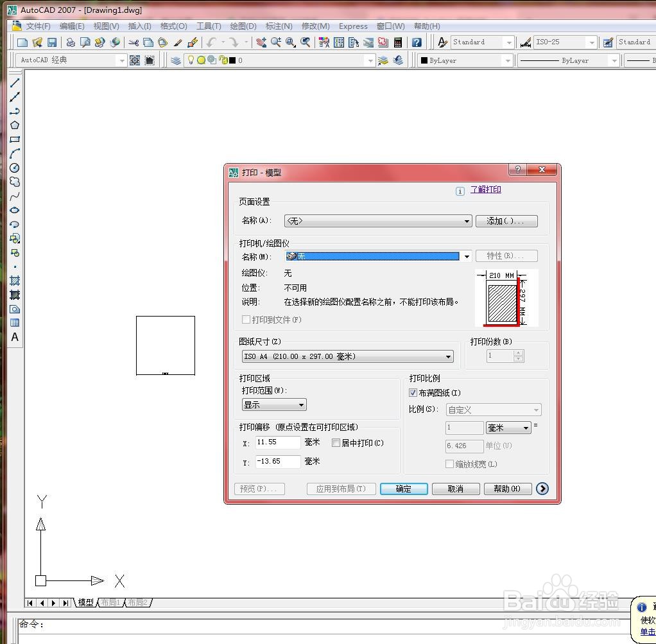Open the page setup name dropdown

(x=378, y=221)
